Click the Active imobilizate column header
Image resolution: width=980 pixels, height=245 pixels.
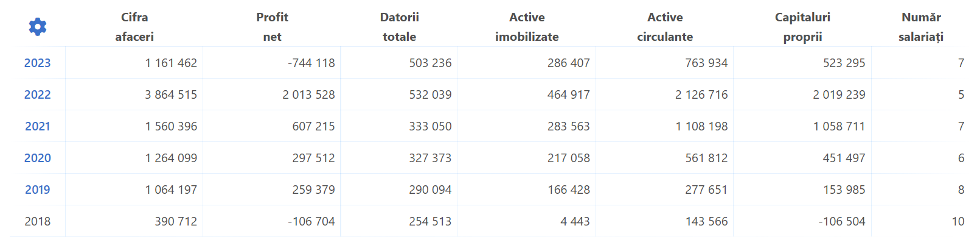527,27
